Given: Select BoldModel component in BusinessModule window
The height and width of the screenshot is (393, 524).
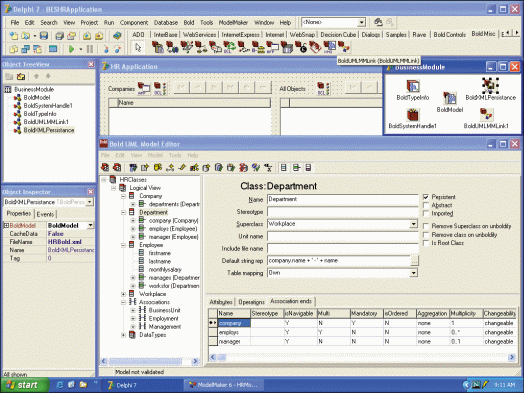Looking at the screenshot, I should pyautogui.click(x=450, y=98).
